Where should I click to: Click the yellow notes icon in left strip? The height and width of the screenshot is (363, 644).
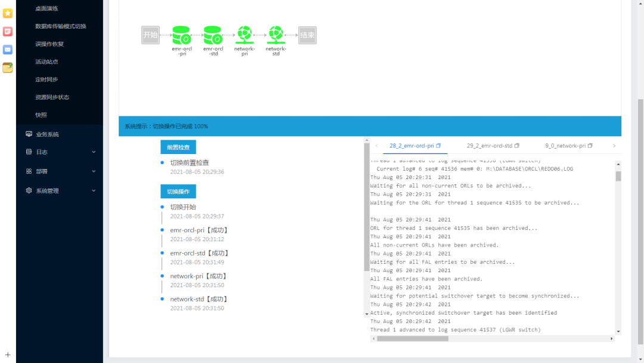[x=8, y=67]
